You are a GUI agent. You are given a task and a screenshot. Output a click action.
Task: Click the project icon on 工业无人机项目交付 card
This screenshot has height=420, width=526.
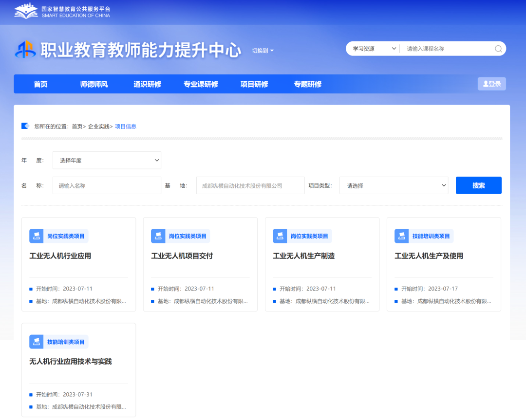pyautogui.click(x=158, y=236)
